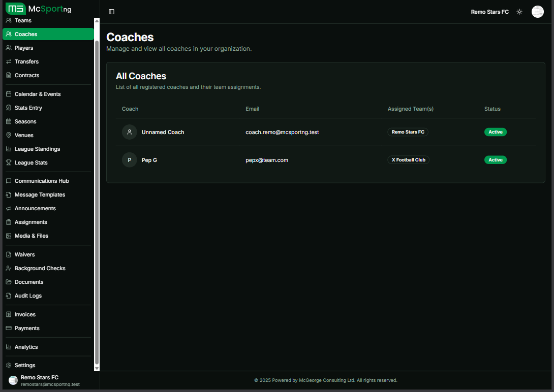The width and height of the screenshot is (554, 392).
Task: Click the Venues pin icon
Action: click(9, 135)
